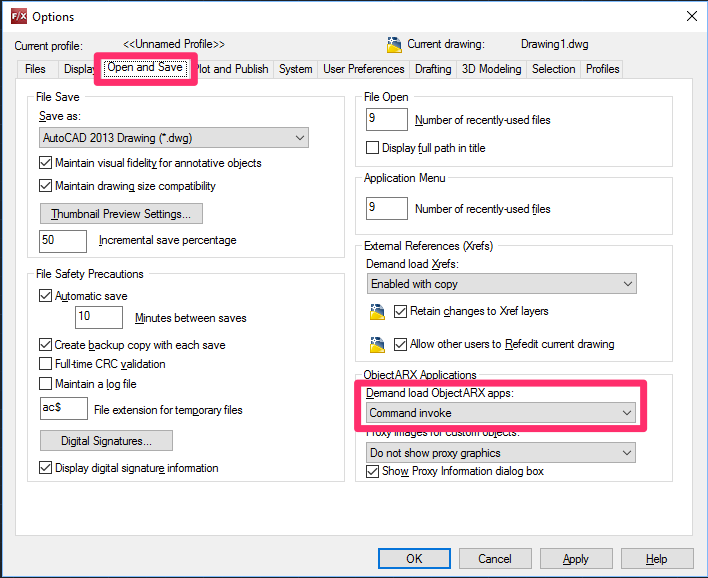This screenshot has width=708, height=578.
Task: Click the drawing icon beside Retain changes to Xref layers
Action: (x=377, y=312)
